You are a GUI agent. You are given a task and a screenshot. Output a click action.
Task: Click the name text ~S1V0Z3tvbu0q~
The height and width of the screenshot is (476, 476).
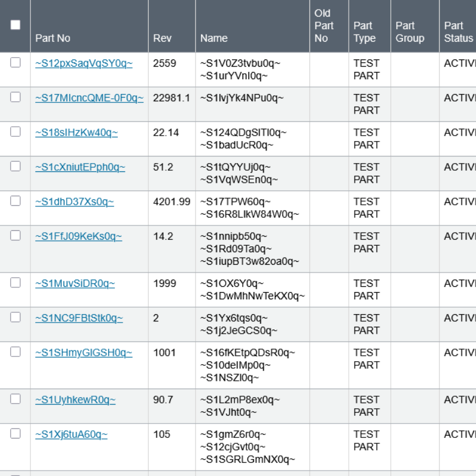click(240, 64)
